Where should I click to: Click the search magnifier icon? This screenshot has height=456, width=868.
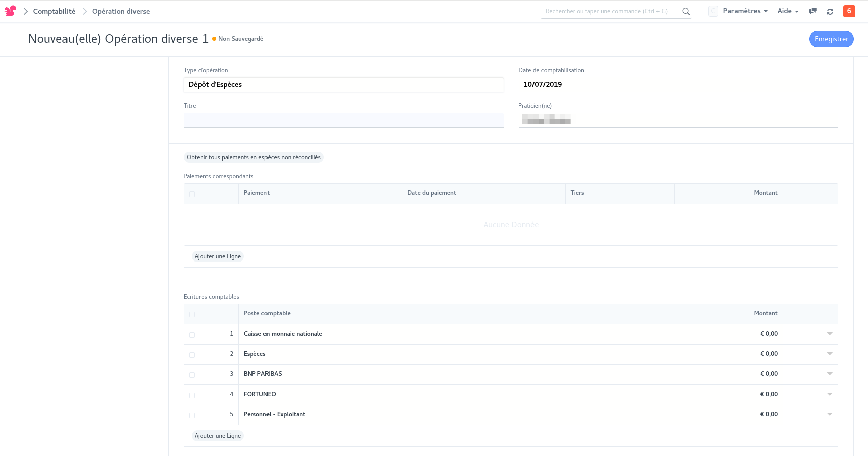(x=686, y=11)
